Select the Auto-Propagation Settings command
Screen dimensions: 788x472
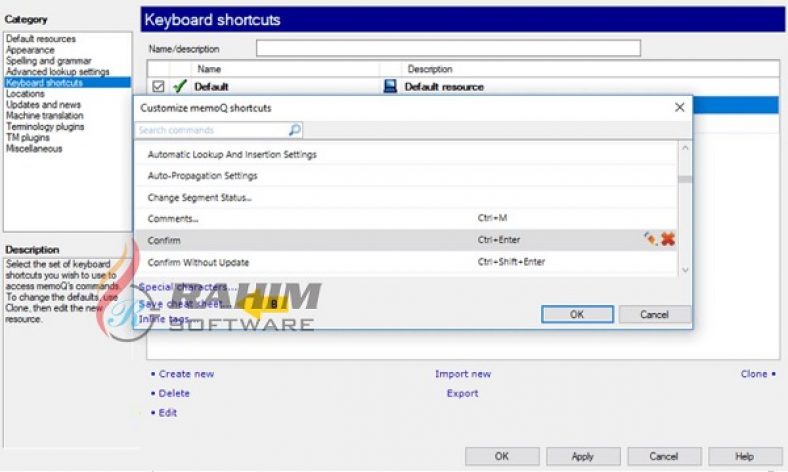click(x=406, y=175)
